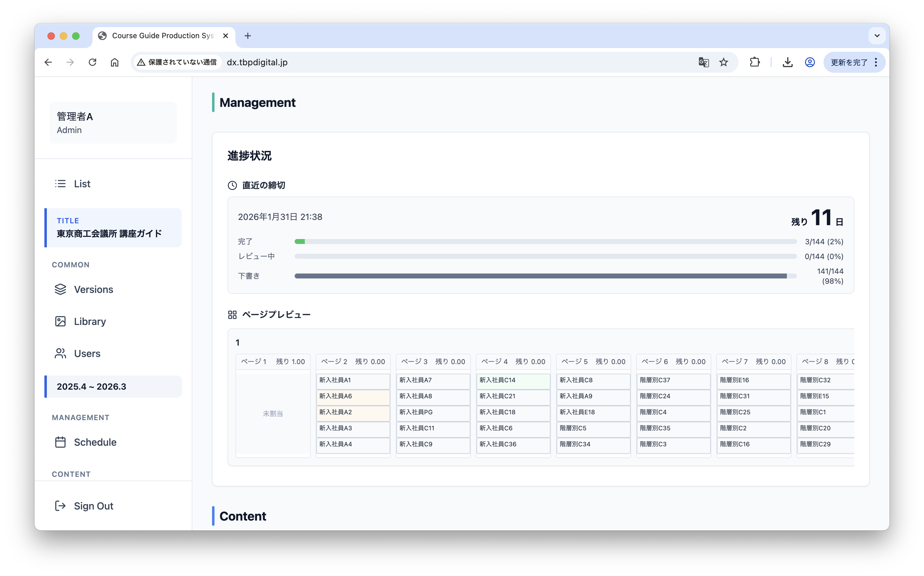924x576 pixels.
Task: Open the browser downloads icon
Action: click(787, 62)
